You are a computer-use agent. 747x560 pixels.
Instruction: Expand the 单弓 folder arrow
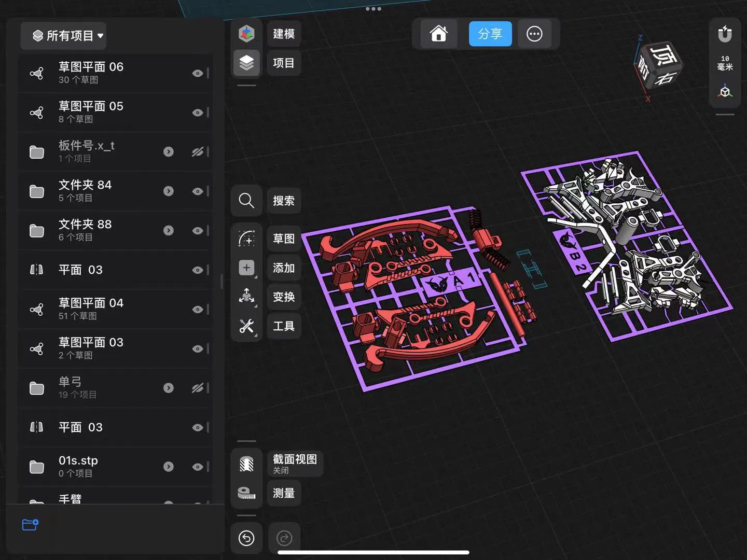click(x=169, y=388)
